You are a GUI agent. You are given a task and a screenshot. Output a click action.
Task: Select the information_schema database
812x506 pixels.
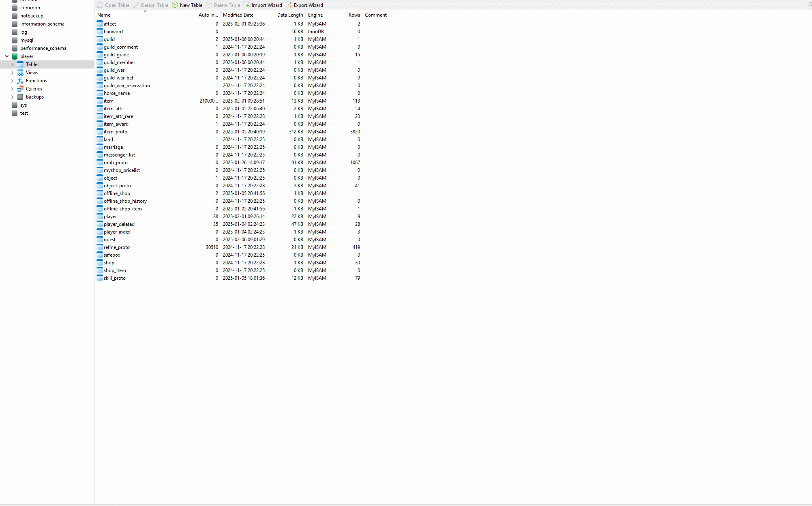pyautogui.click(x=42, y=24)
